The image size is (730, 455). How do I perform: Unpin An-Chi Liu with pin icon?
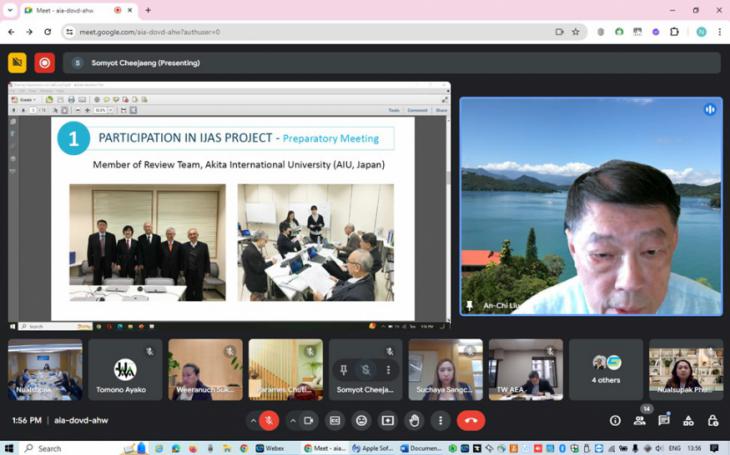coord(469,306)
